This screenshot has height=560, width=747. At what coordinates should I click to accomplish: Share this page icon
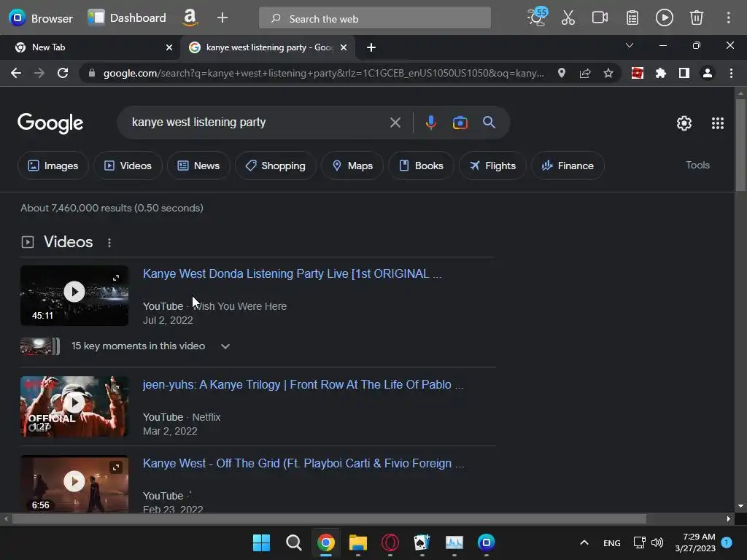[585, 73]
